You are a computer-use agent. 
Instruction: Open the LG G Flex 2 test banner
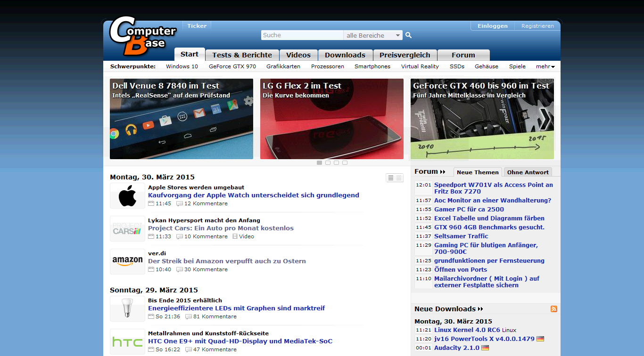332,119
